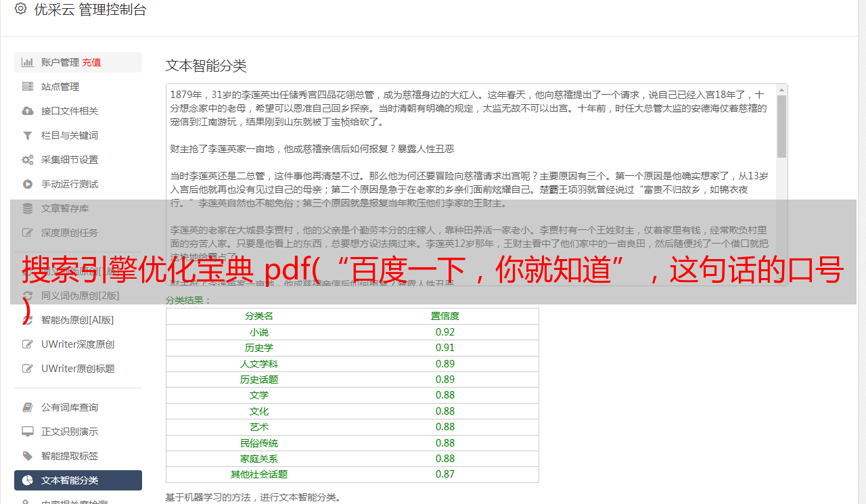Click the 分类名 column header
The image size is (866, 504).
click(x=259, y=316)
